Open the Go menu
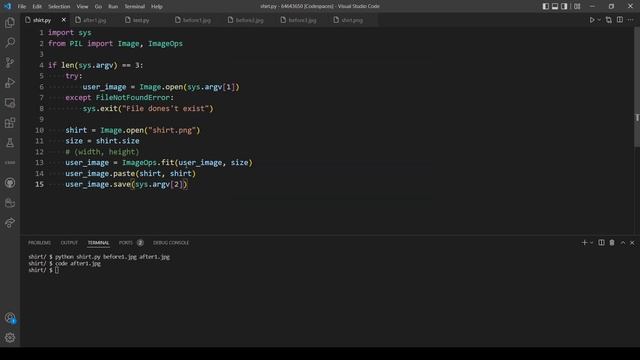Viewport: 640px width, 360px height. (x=98, y=6)
